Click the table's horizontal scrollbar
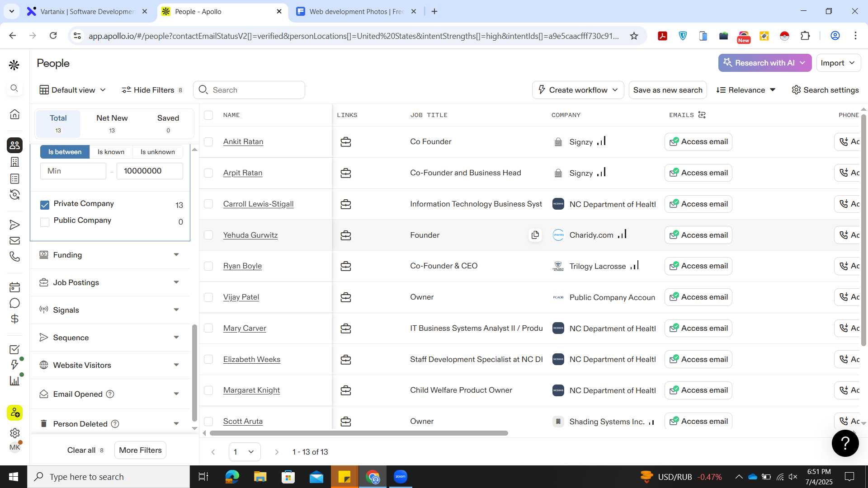The image size is (868, 488). coord(359,433)
